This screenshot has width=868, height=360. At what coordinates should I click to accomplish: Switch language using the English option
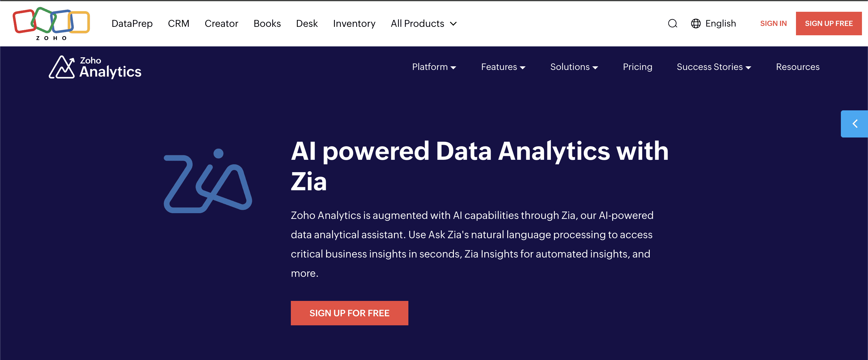pos(721,24)
